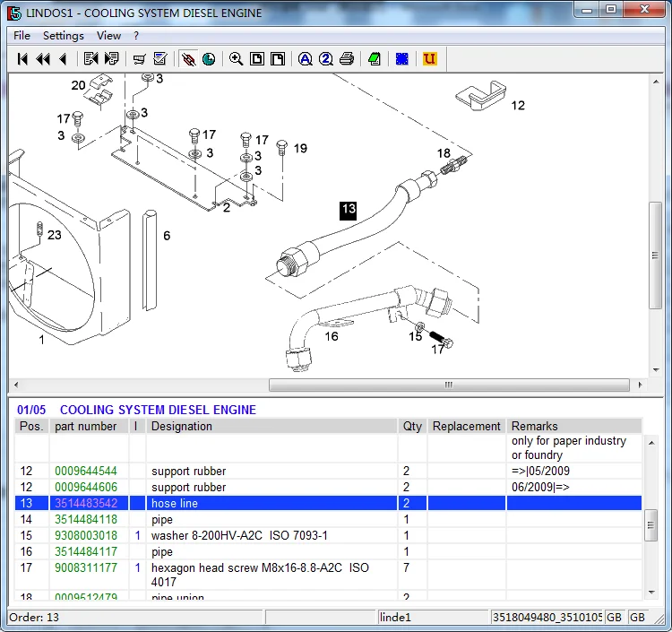Screen dimensions: 672x632
Task: Click the LINDOS application icon in title bar
Action: (14, 13)
